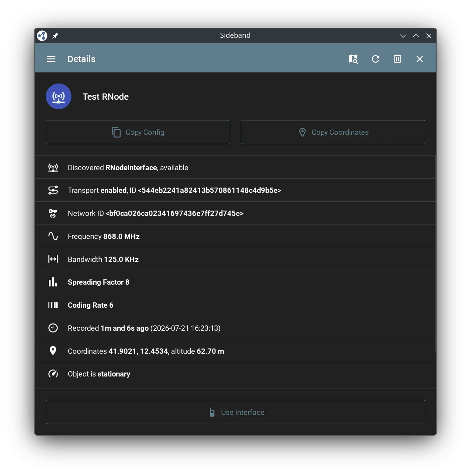Click the details list scrollbar
The image size is (471, 476).
coord(436,254)
